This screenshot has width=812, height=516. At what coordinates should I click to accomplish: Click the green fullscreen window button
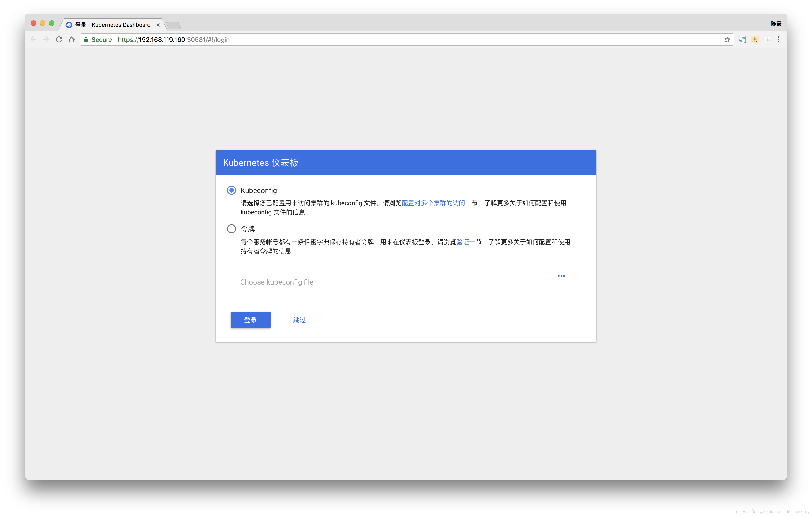(52, 23)
